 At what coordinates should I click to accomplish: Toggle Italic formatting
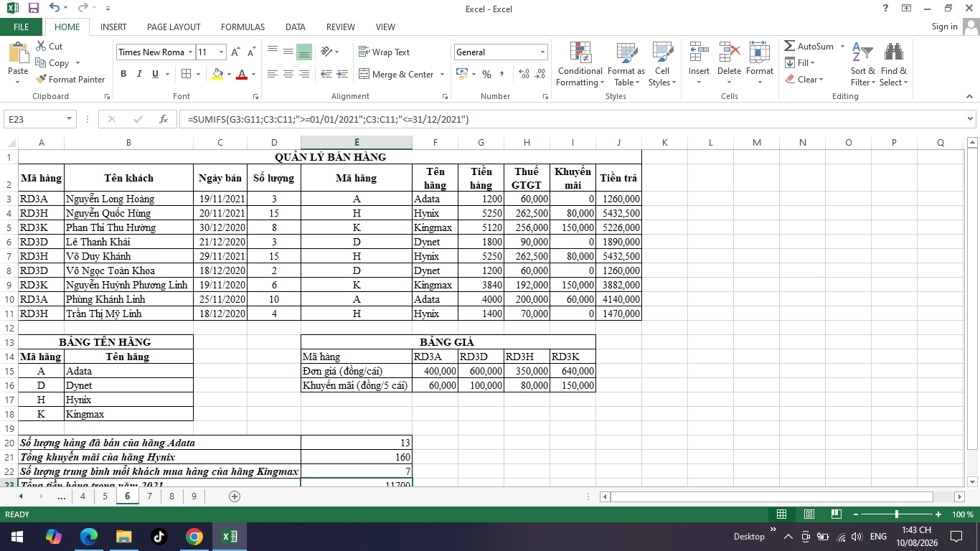138,74
